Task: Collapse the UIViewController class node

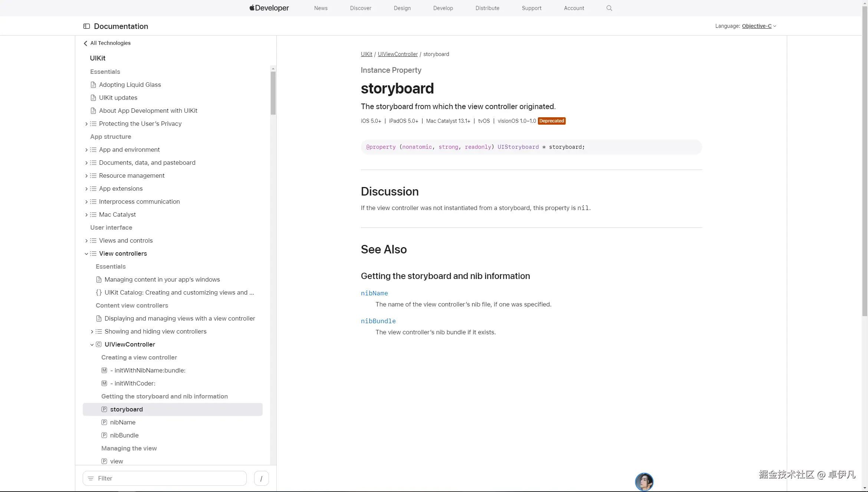Action: pyautogui.click(x=92, y=345)
